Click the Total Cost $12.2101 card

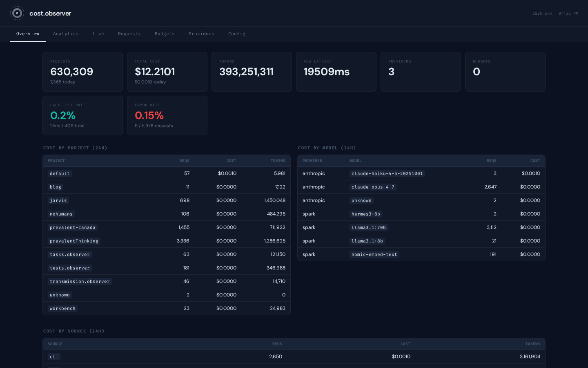(x=167, y=72)
